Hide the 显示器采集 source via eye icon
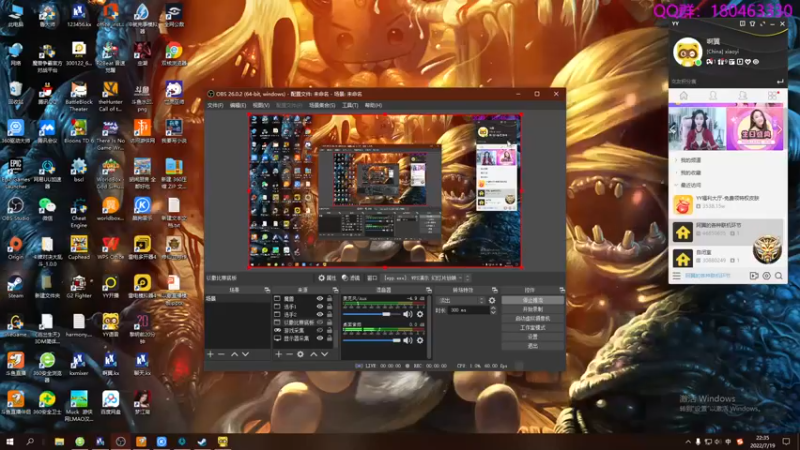The width and height of the screenshot is (800, 450). tap(320, 338)
